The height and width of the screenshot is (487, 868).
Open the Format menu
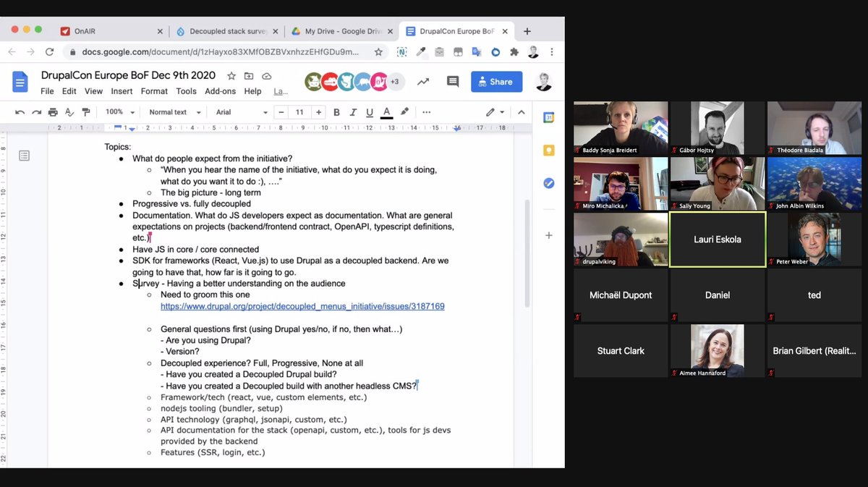point(154,91)
